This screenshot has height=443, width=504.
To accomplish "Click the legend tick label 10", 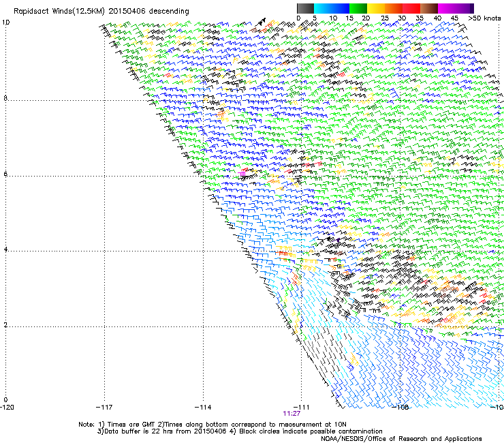I will click(333, 18).
